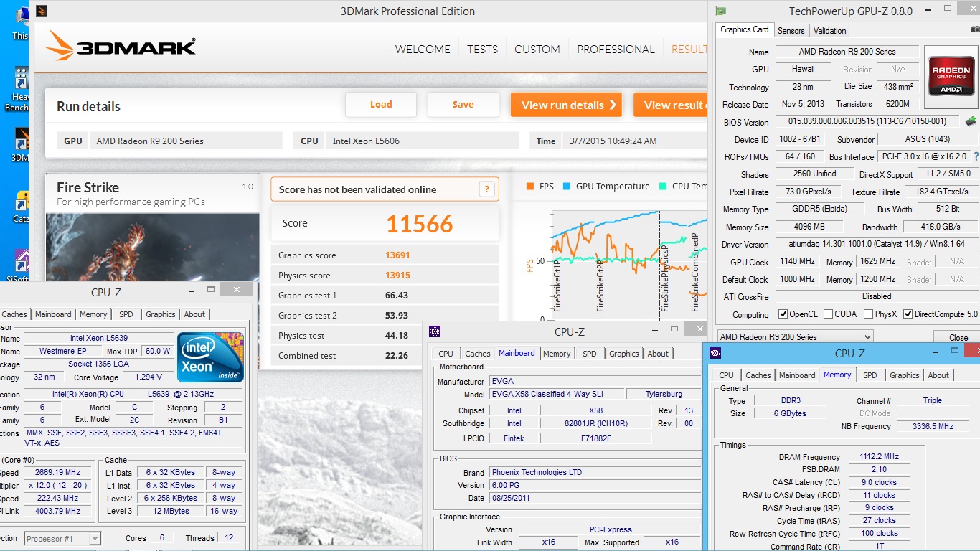The image size is (980, 551).
Task: Save the BIOS with the chip icon
Action: [971, 121]
